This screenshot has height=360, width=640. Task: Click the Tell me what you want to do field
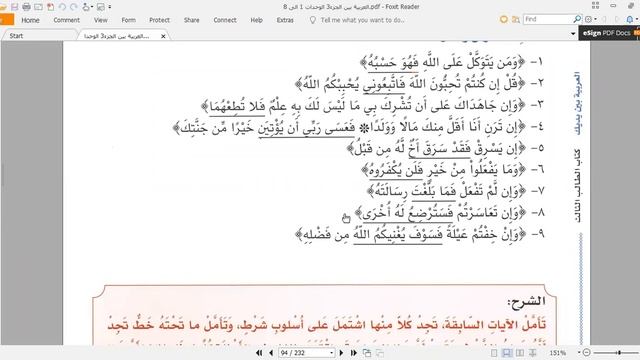click(x=362, y=20)
